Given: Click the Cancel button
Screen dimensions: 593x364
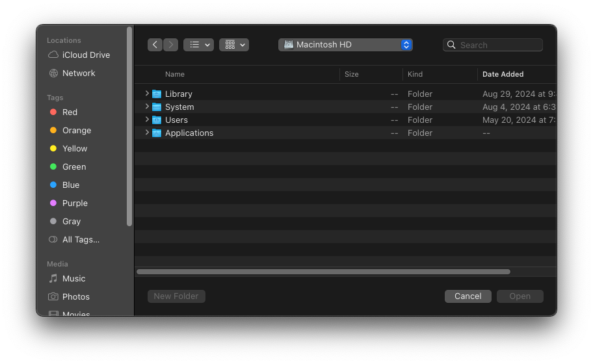Looking at the screenshot, I should click(468, 296).
